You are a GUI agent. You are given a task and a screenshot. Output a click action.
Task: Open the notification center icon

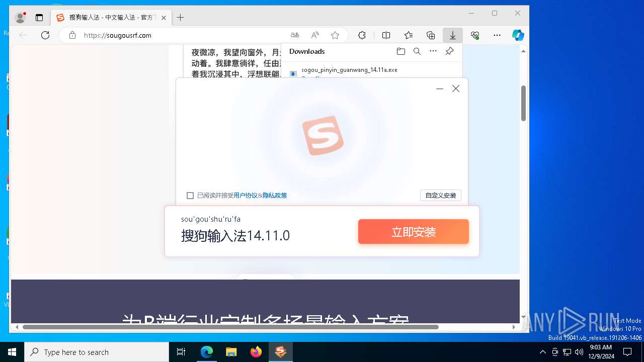pos(627,352)
